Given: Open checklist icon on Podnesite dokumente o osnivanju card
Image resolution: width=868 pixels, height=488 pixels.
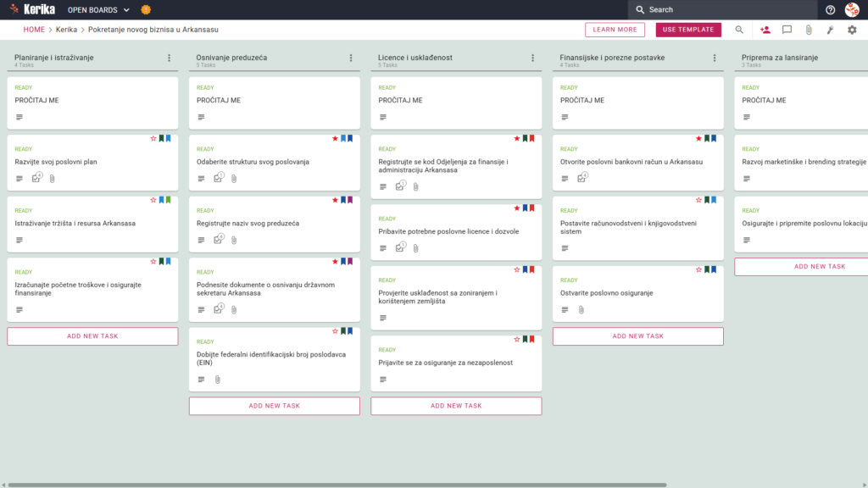Looking at the screenshot, I should pos(219,308).
